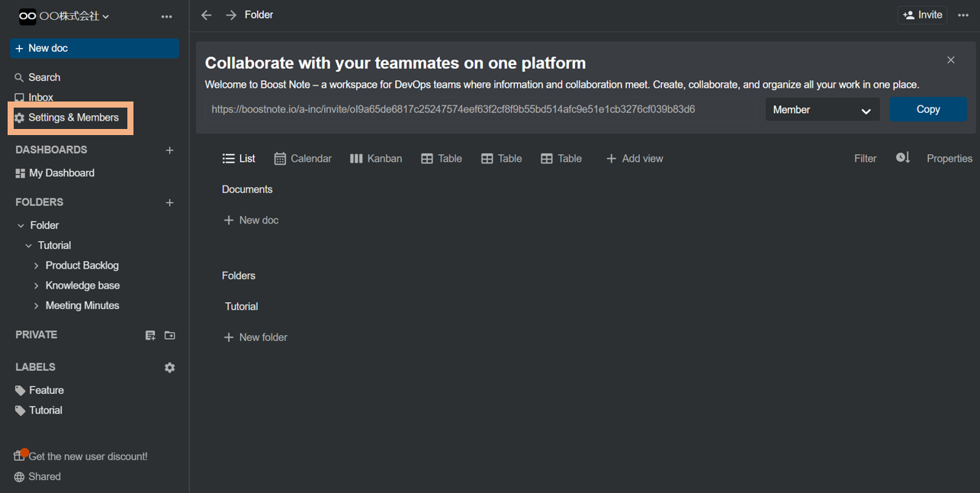The width and height of the screenshot is (980, 493).
Task: Create a private doc via the PRIVATE doc icon
Action: tap(150, 335)
